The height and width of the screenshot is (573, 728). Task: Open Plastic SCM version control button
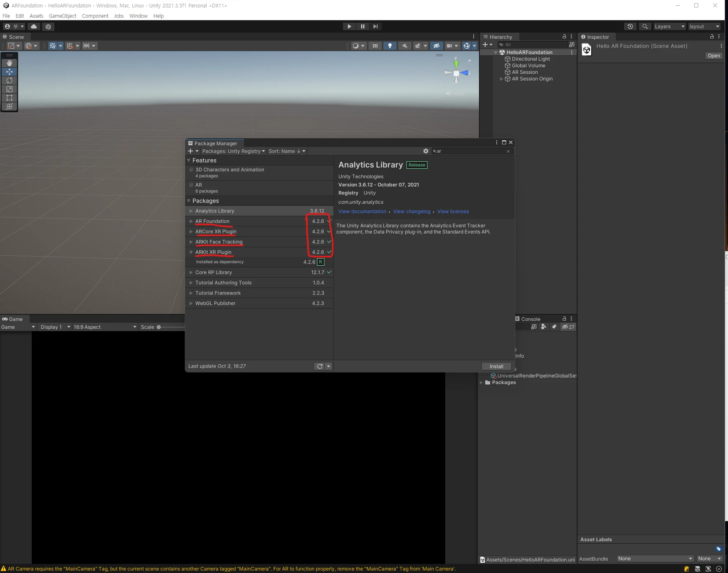click(48, 26)
